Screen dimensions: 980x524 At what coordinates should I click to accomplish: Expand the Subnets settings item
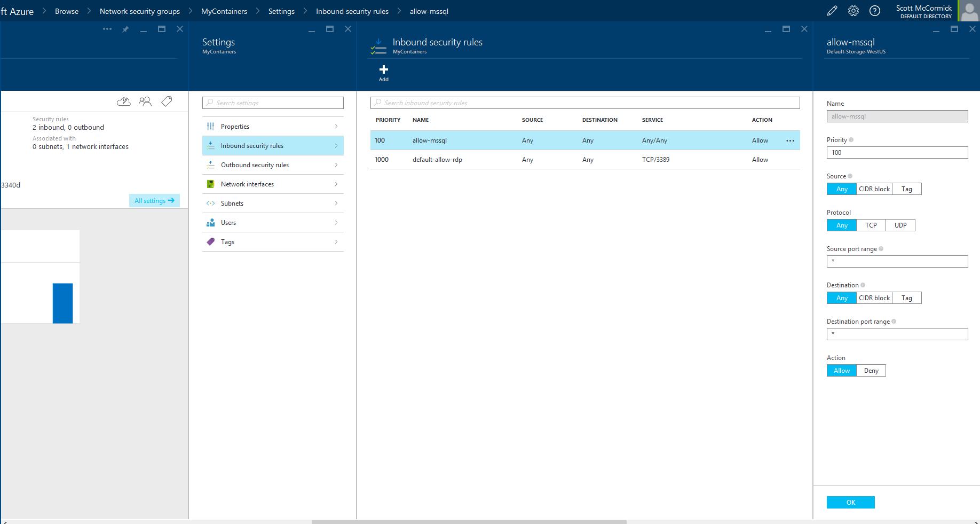273,204
